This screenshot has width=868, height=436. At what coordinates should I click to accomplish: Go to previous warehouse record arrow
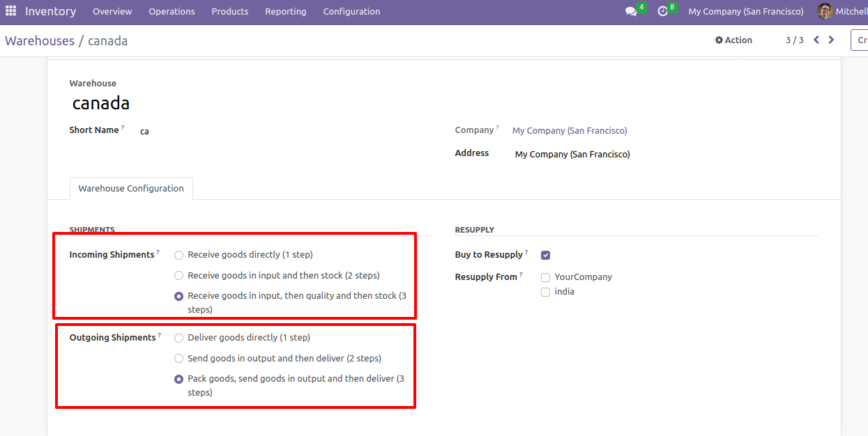pyautogui.click(x=816, y=40)
